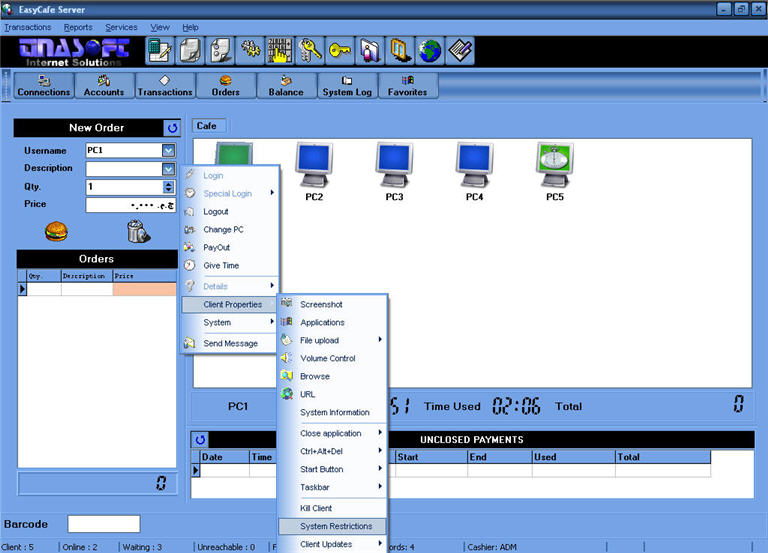Choose Send Message in context menu
The height and width of the screenshot is (553, 768).
[x=229, y=343]
